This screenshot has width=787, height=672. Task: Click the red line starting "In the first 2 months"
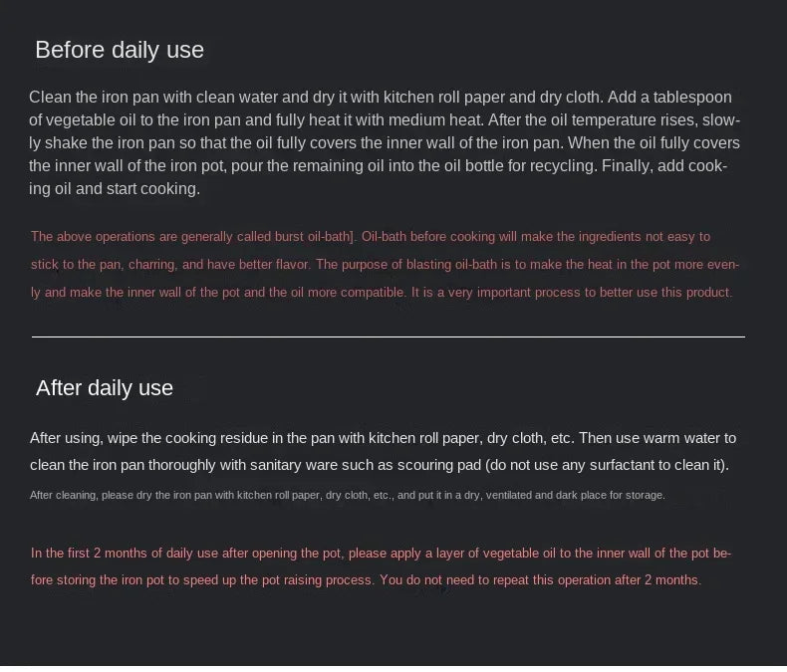point(381,553)
